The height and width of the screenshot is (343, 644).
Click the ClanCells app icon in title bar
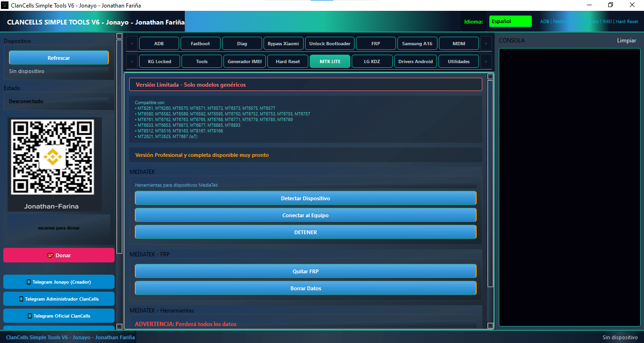pos(5,5)
